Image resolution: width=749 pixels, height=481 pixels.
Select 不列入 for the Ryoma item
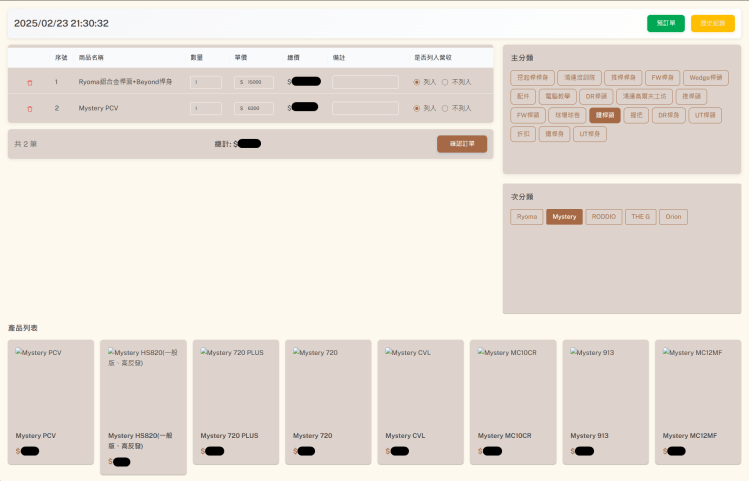(x=445, y=82)
